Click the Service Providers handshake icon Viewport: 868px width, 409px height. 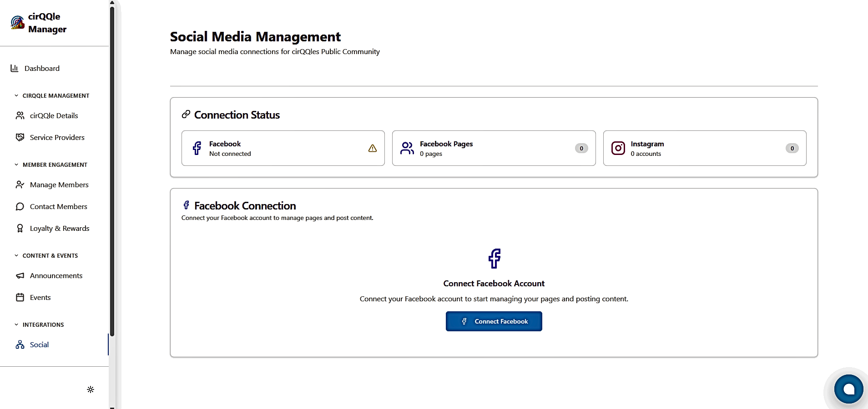pyautogui.click(x=20, y=137)
